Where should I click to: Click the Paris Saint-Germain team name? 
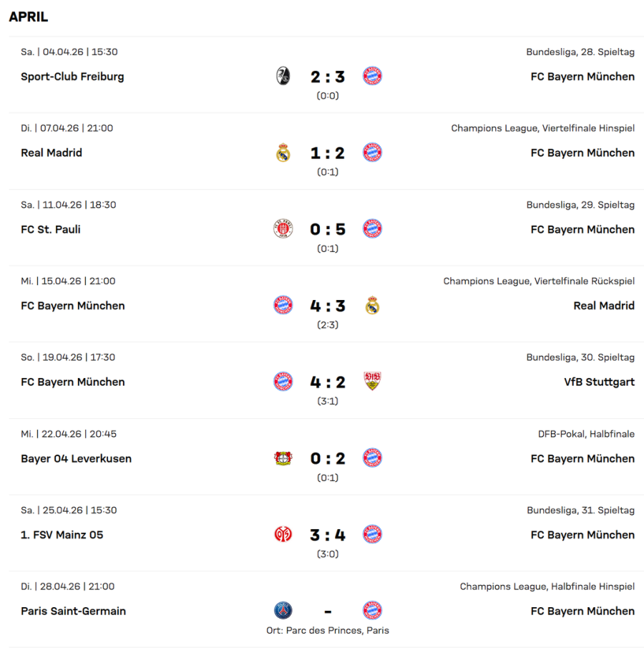coord(73,611)
